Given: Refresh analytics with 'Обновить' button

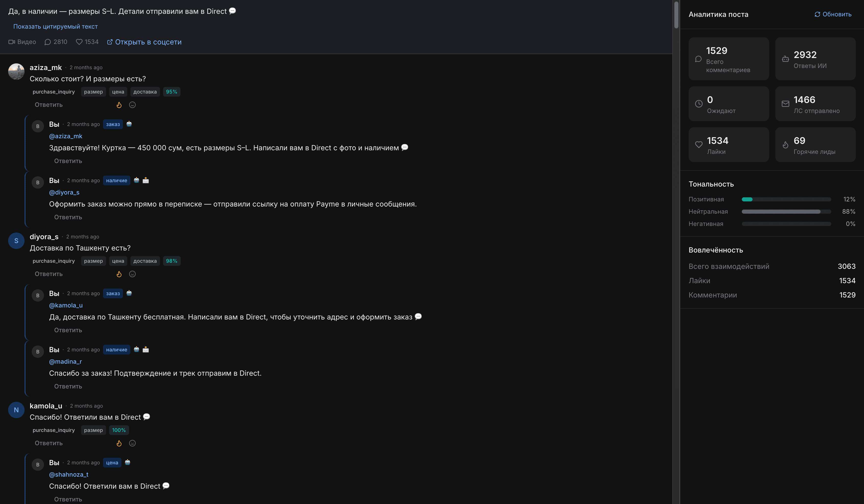Looking at the screenshot, I should click(833, 14).
